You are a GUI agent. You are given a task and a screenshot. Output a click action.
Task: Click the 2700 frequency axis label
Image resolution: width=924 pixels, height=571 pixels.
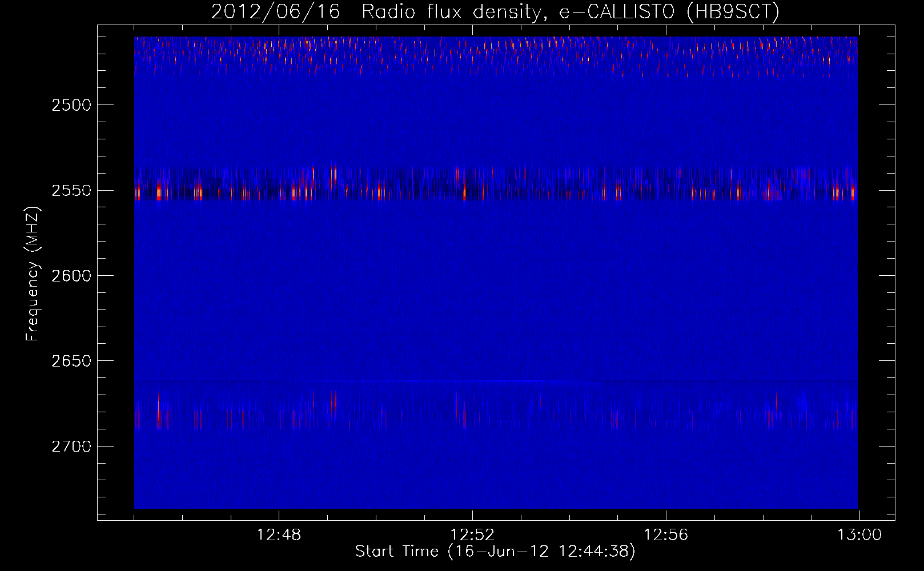point(71,446)
